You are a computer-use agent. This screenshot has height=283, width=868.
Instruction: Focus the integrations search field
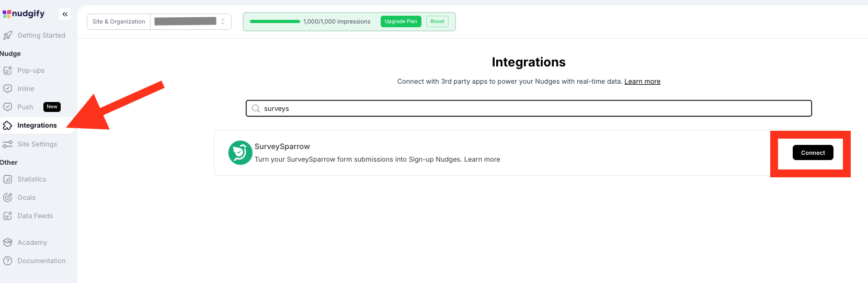[x=529, y=109]
